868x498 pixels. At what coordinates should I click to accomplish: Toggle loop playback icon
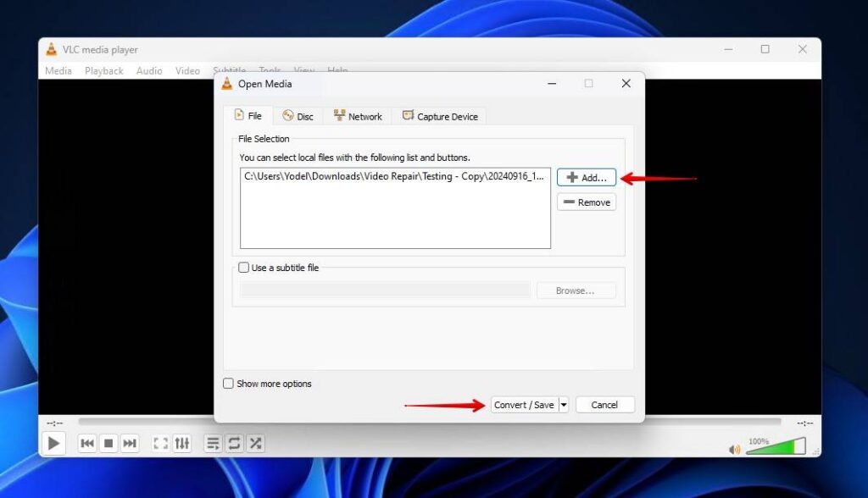click(233, 442)
